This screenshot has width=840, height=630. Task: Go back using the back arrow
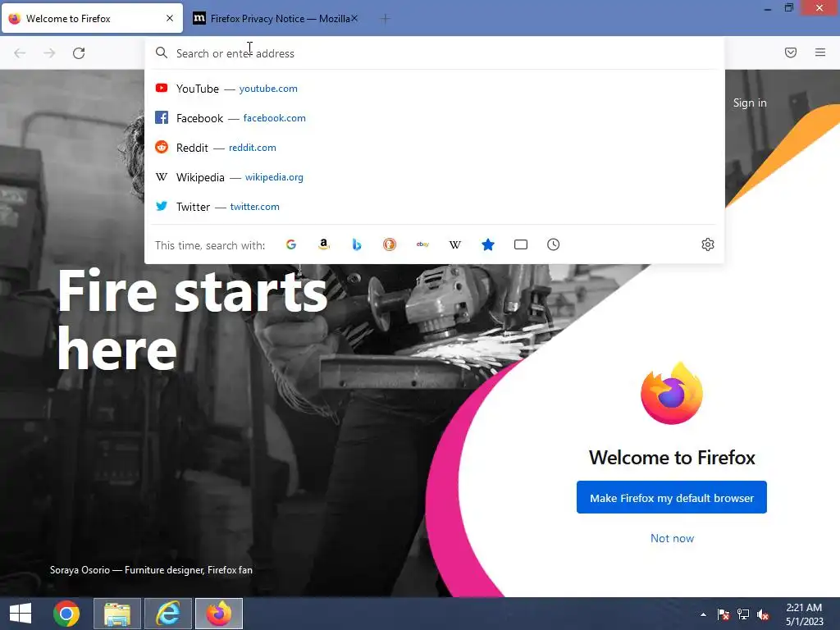click(20, 53)
